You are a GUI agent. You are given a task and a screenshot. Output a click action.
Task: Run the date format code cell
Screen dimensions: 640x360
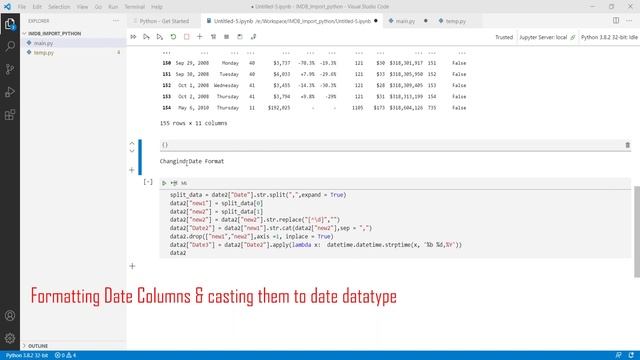(164, 183)
